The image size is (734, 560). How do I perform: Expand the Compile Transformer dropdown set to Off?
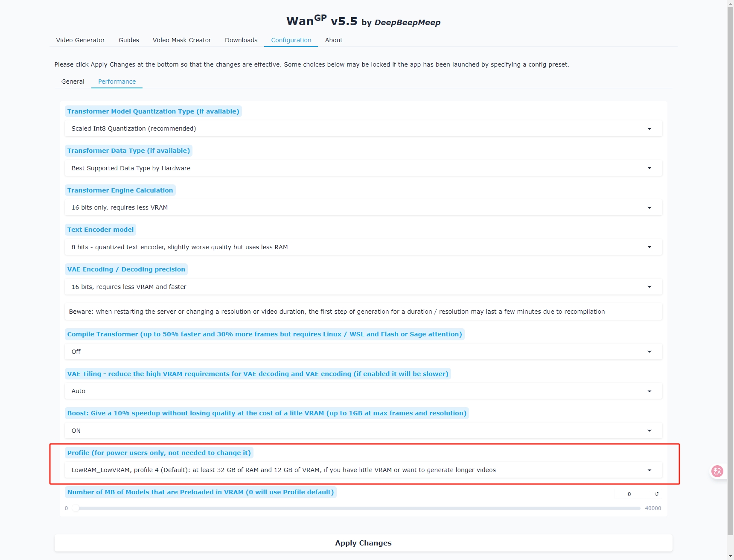point(363,352)
